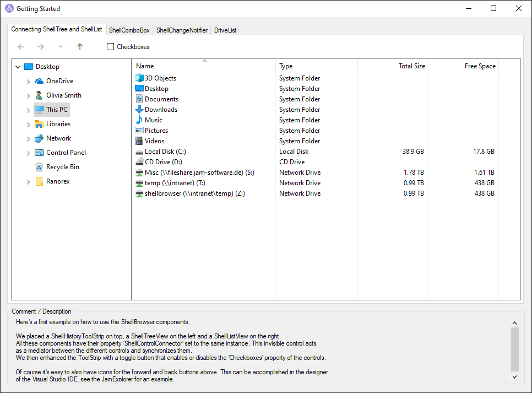Click the OneDrive cloud icon

click(x=39, y=81)
